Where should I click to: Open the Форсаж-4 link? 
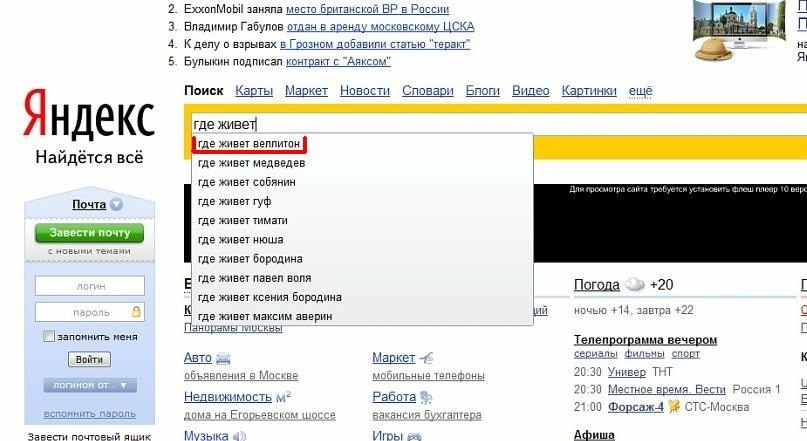pyautogui.click(x=636, y=407)
